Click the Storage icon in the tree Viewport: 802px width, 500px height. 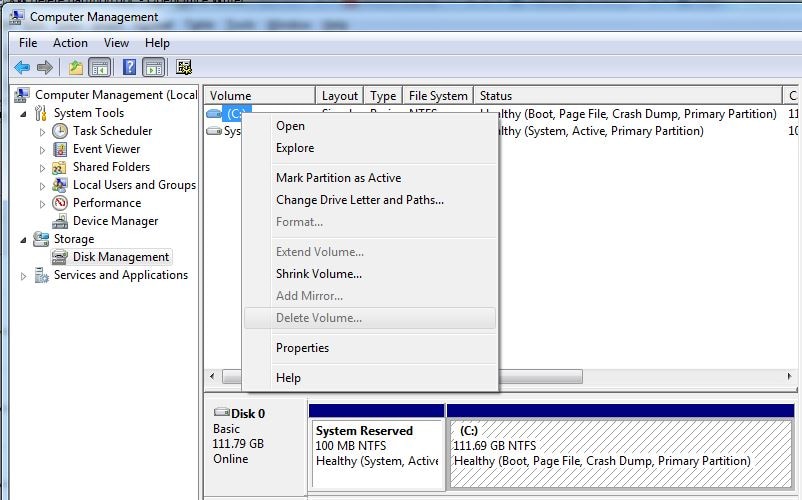(41, 239)
